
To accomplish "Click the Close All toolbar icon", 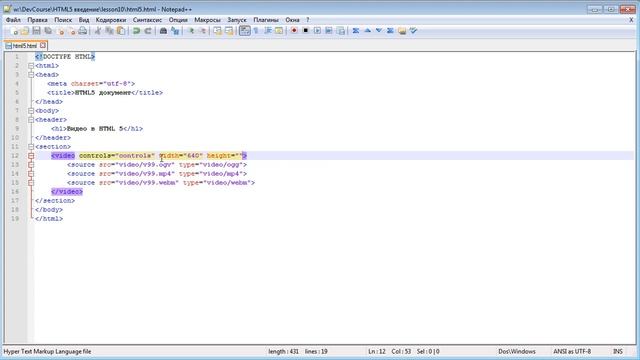I will pyautogui.click(x=72, y=31).
